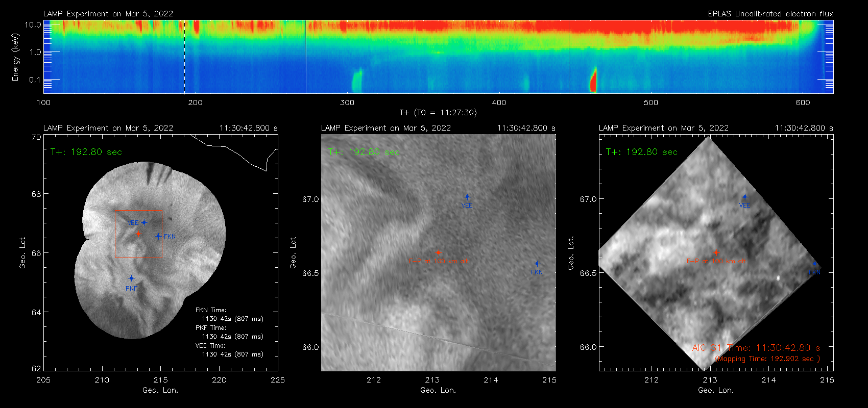The image size is (868, 408).
Task: Click the red '(Mapping Time: 192.902 sec)' text
Action: pyautogui.click(x=767, y=359)
